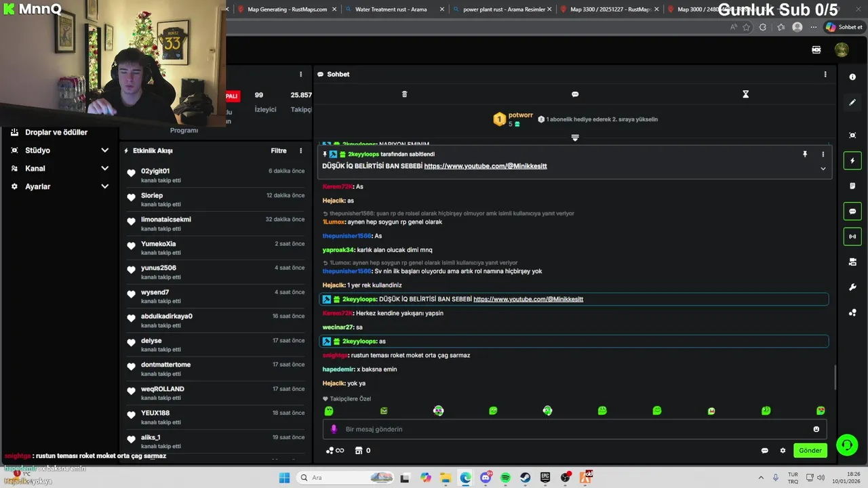Open the Sohbet panel three-dot menu
This screenshot has width=868, height=488.
(825, 74)
